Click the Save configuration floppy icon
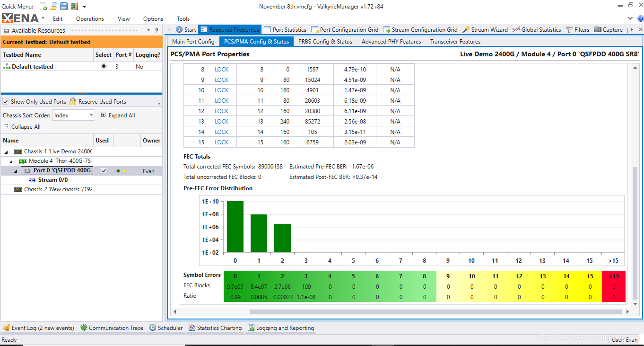 63,6
